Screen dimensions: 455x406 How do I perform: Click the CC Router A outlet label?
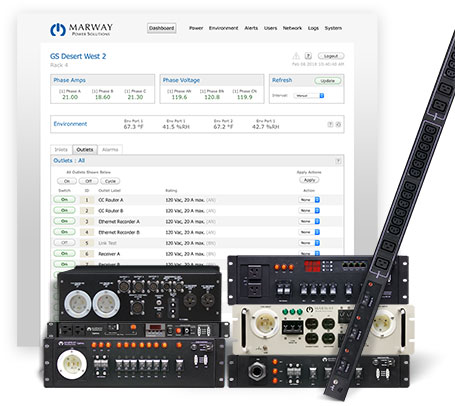tap(111, 200)
